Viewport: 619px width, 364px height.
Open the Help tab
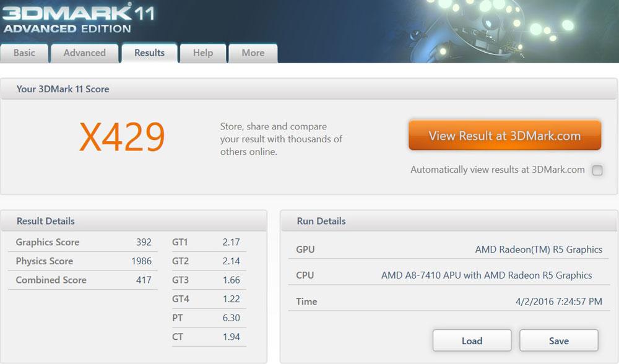pos(203,53)
